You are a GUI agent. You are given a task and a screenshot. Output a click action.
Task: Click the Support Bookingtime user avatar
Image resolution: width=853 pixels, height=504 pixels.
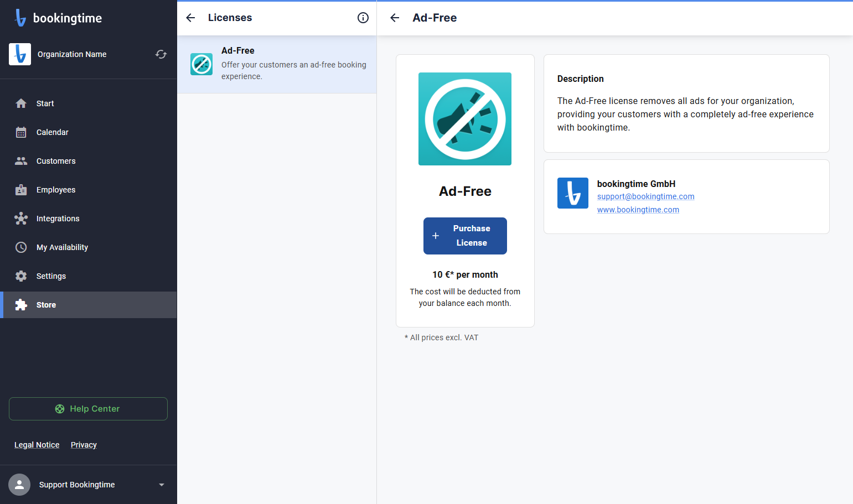[x=19, y=485]
